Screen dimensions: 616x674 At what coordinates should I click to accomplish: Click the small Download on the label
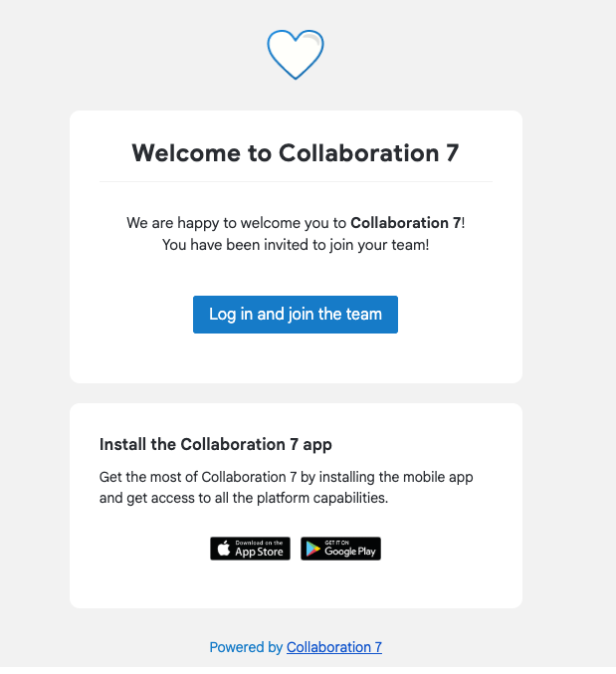(259, 543)
